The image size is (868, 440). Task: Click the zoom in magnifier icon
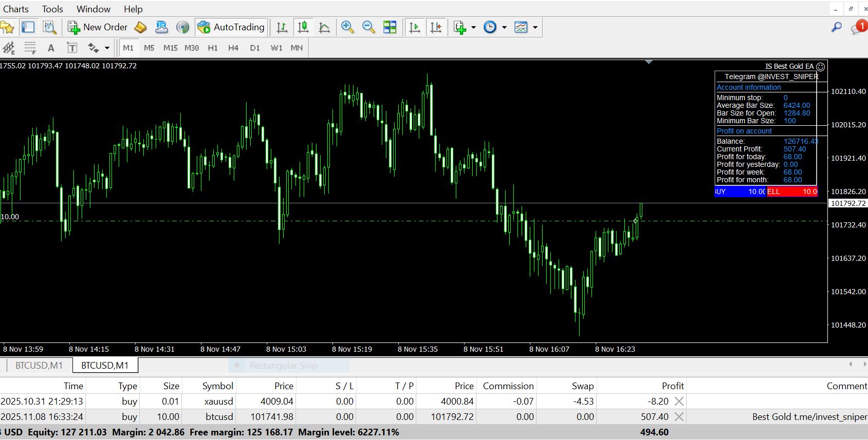click(347, 27)
